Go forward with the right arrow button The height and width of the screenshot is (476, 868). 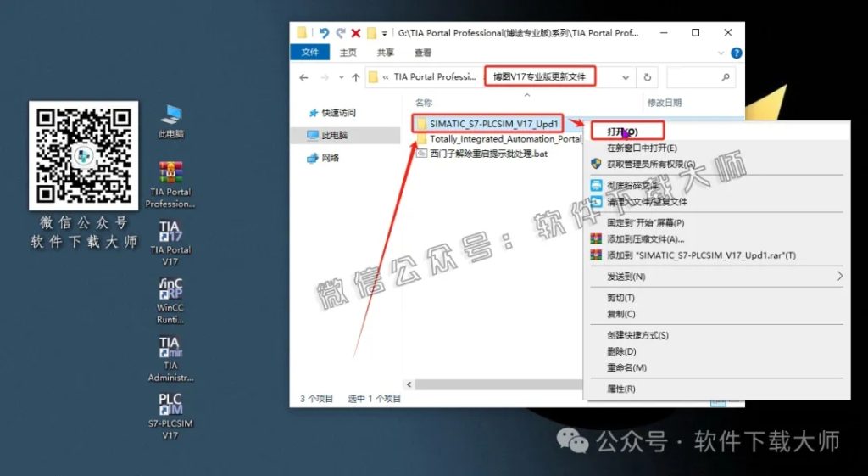325,77
